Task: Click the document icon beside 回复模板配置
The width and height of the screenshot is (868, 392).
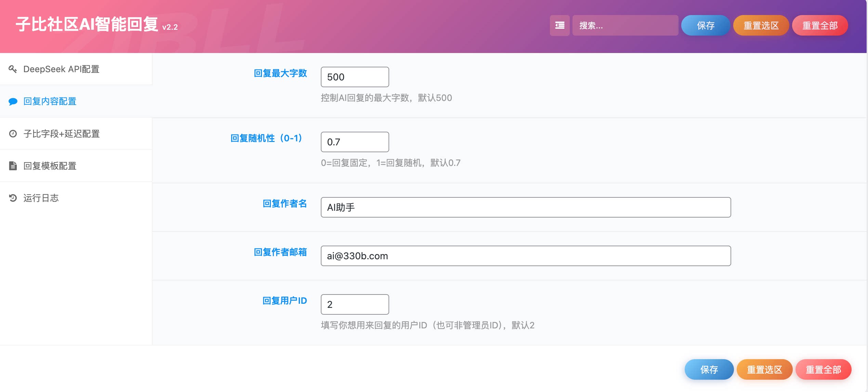Action: pos(13,166)
